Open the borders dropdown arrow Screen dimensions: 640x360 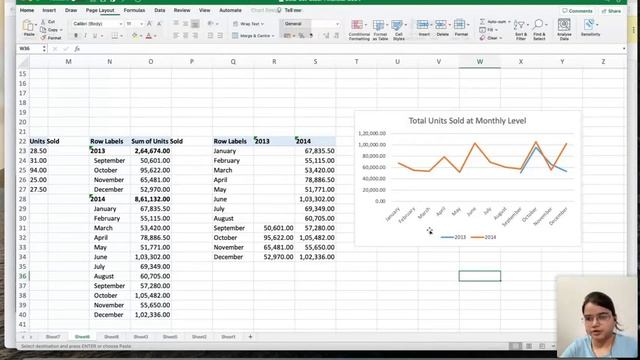pyautogui.click(x=122, y=36)
